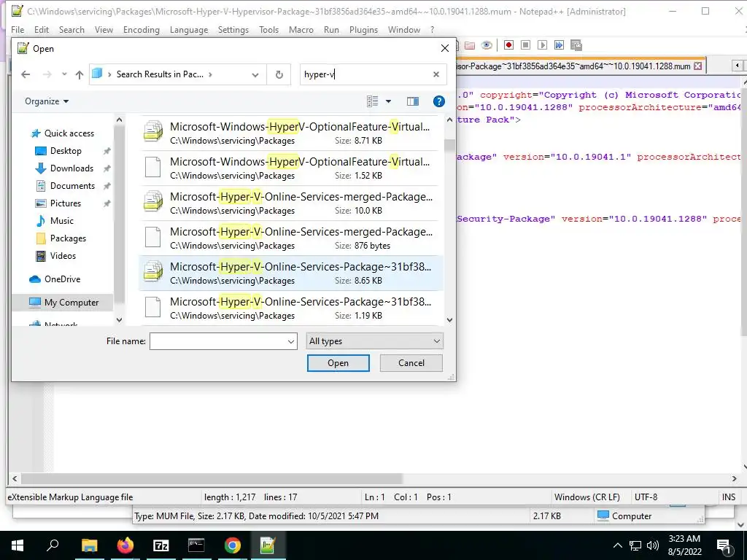
Task: Open File Explorer from the taskbar
Action: (x=89, y=545)
